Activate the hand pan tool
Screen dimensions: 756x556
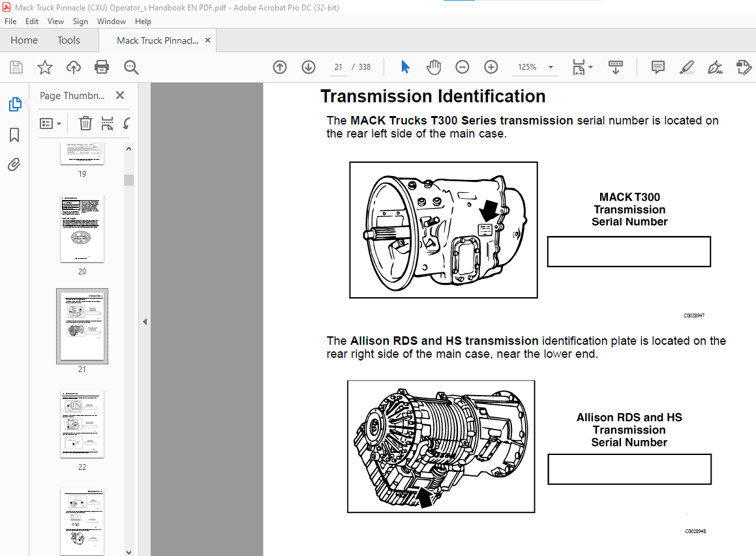point(434,67)
